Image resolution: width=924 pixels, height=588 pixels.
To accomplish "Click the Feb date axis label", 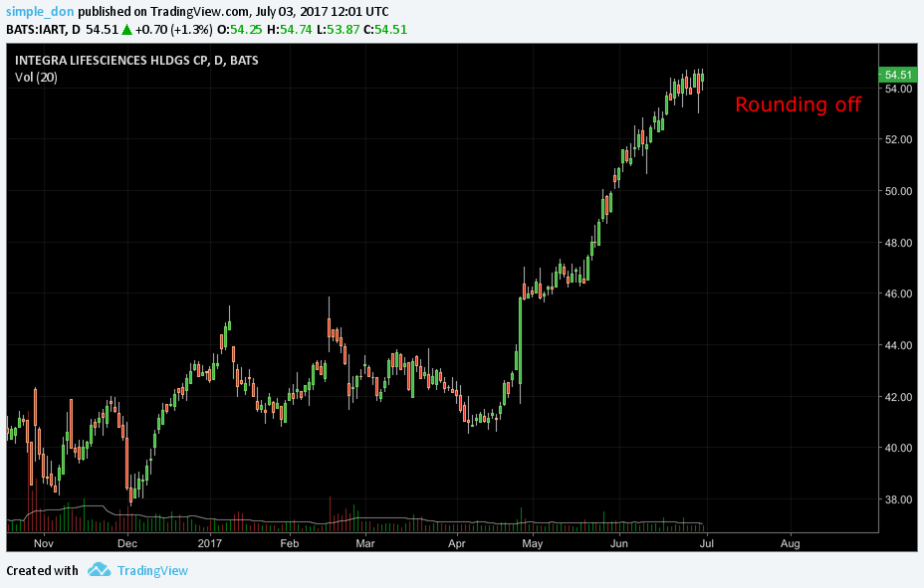I will point(290,543).
